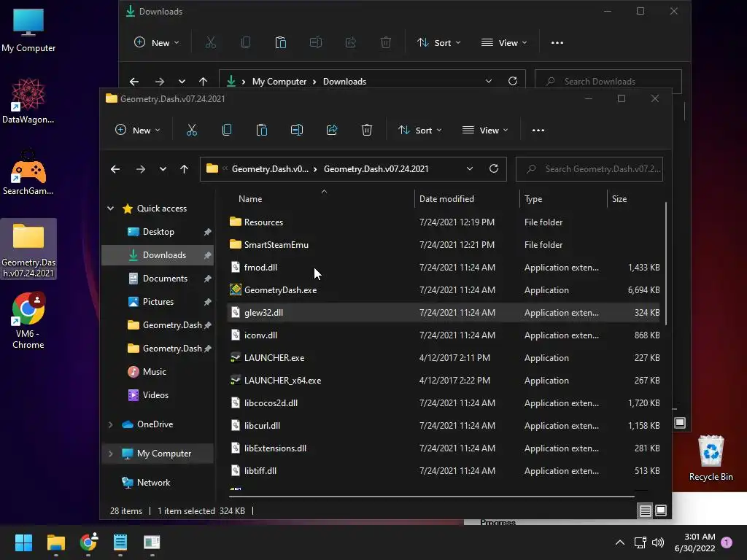Sort files by the Size column header

click(619, 199)
